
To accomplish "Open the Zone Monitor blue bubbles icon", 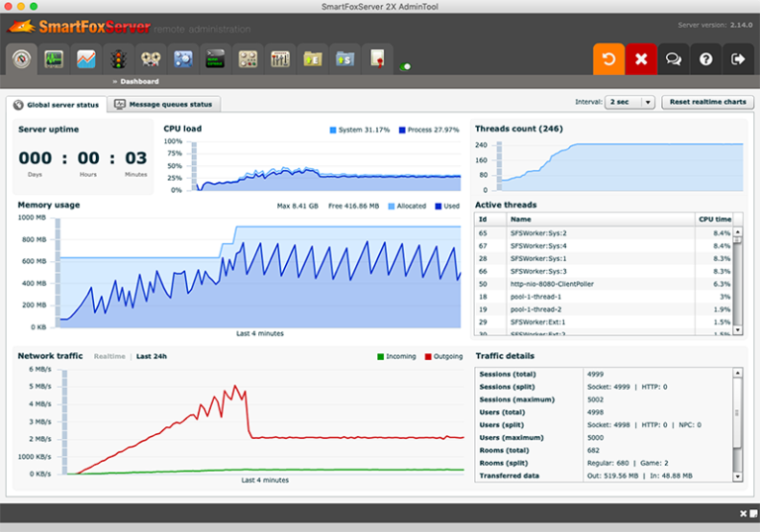I will point(183,59).
